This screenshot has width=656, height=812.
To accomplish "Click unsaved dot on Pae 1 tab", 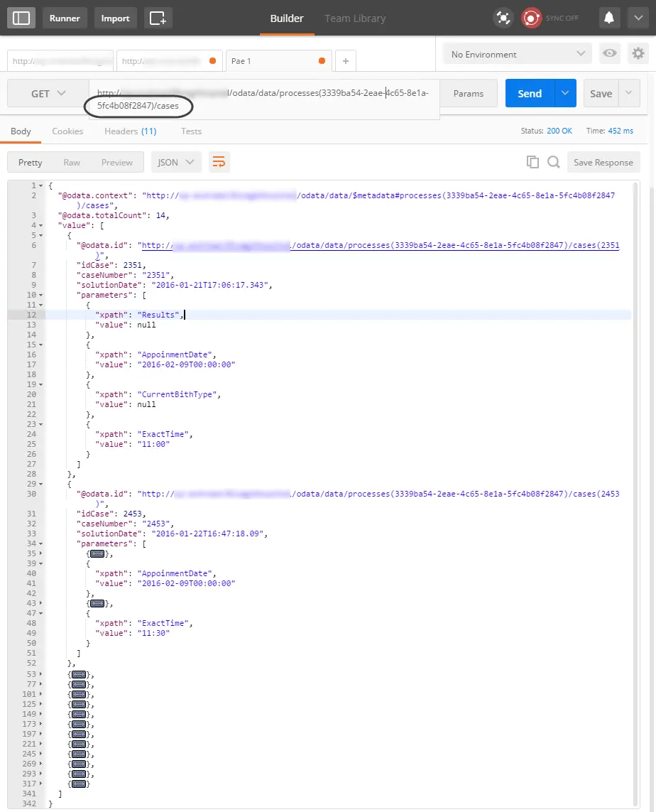I will point(322,60).
